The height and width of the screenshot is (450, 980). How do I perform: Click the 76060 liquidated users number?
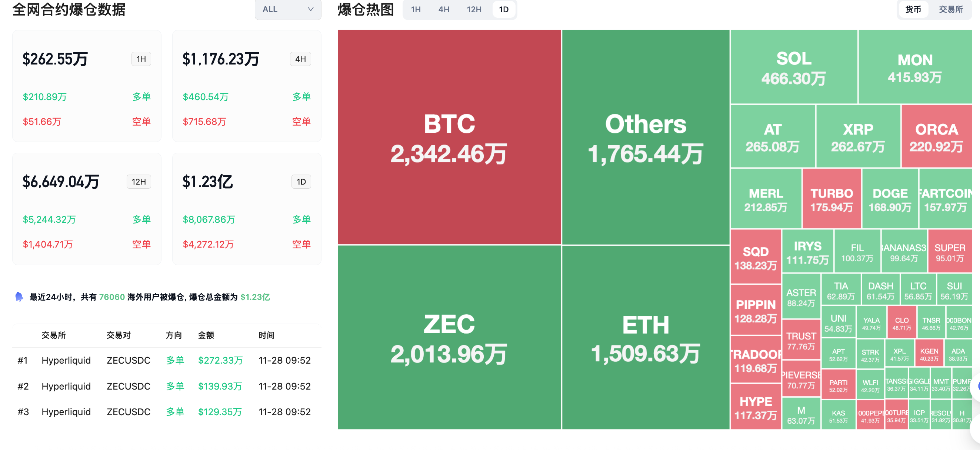(x=112, y=297)
